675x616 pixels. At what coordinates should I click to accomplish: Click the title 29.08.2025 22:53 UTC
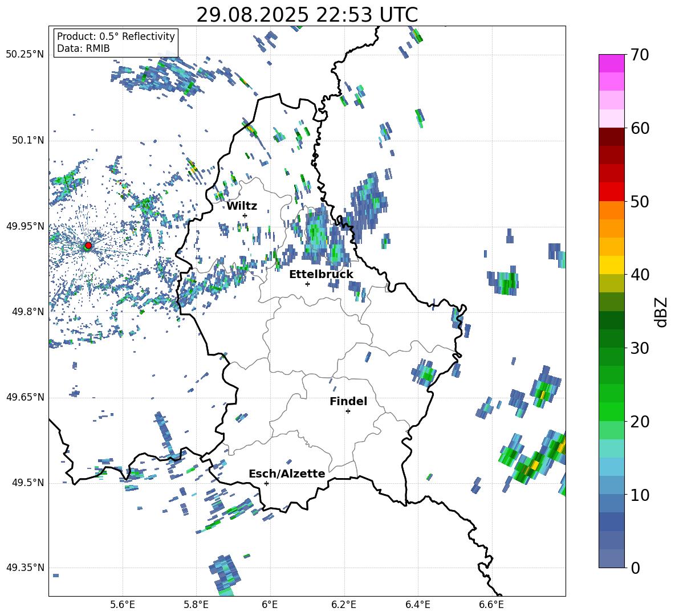307,15
